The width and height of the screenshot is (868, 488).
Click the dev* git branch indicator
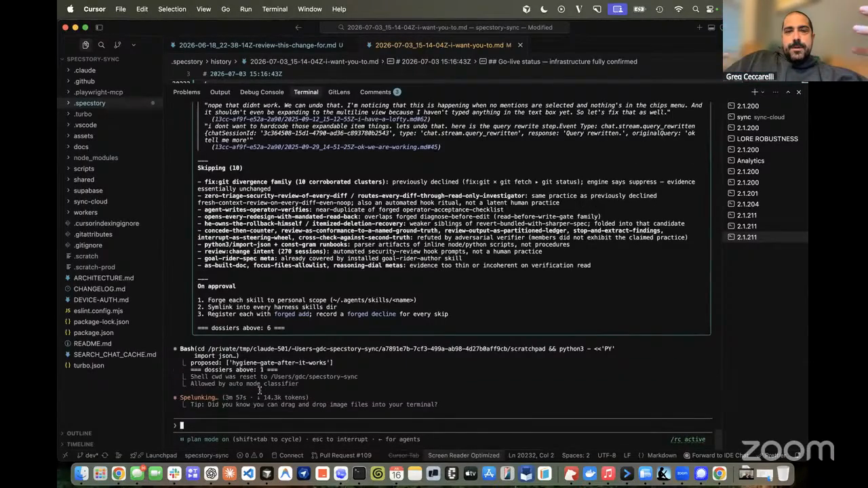[88, 455]
